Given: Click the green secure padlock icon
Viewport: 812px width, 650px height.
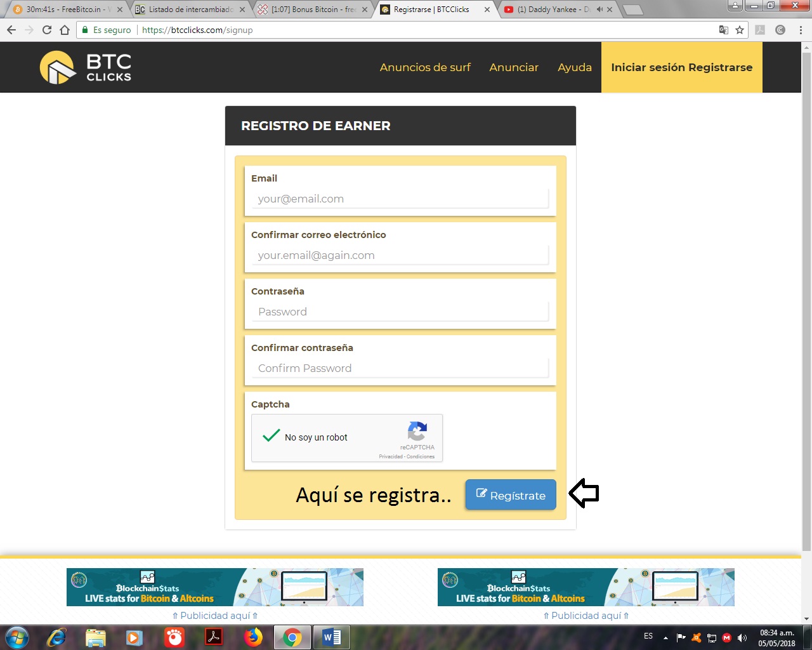Looking at the screenshot, I should tap(85, 30).
